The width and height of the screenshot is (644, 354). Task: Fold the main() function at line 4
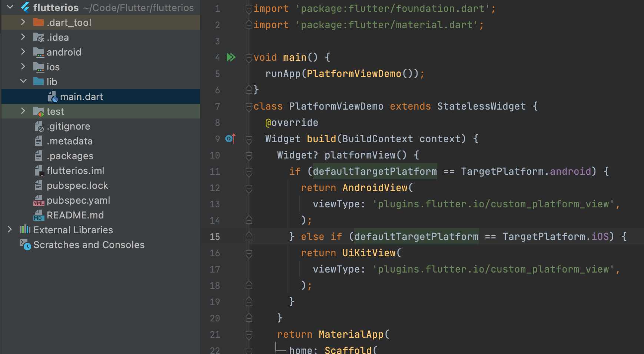pos(249,58)
